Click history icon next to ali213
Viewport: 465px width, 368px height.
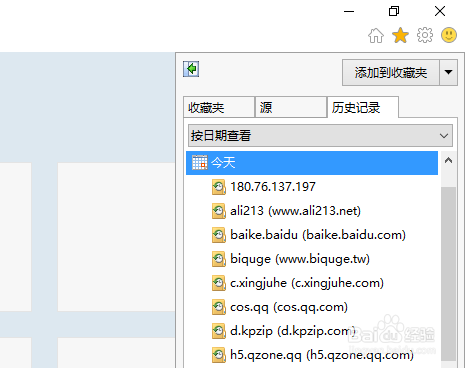tap(219, 211)
